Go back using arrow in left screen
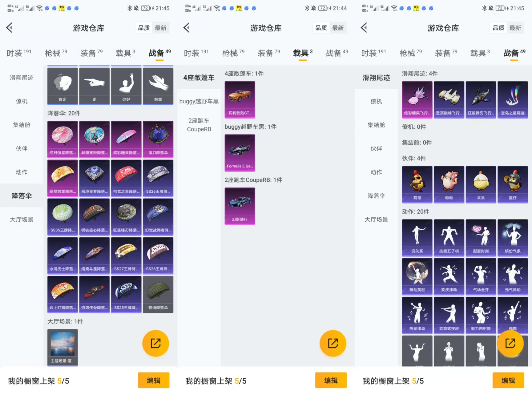 (10, 28)
